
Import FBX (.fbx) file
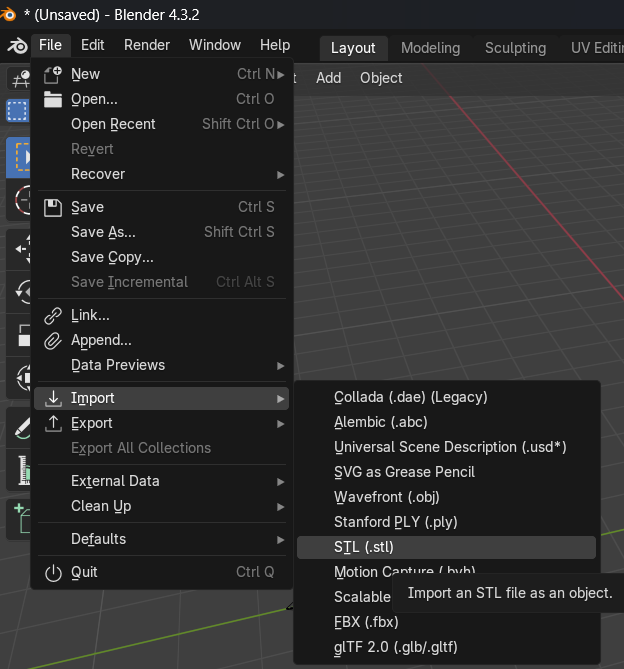pyautogui.click(x=447, y=622)
